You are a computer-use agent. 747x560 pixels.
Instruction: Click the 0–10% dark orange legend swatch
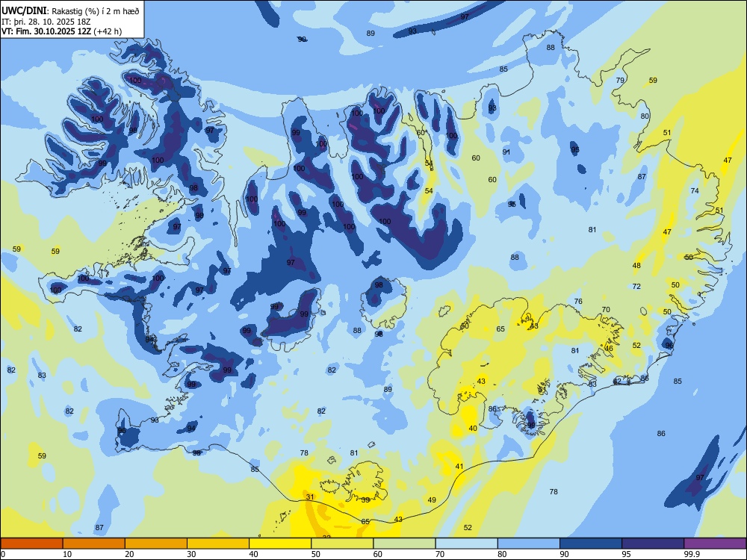click(31, 544)
